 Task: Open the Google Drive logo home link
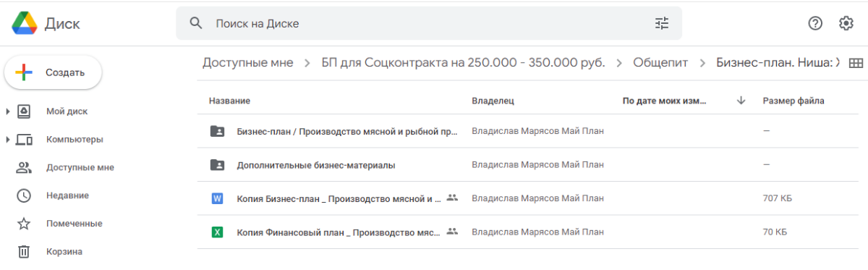click(x=46, y=23)
